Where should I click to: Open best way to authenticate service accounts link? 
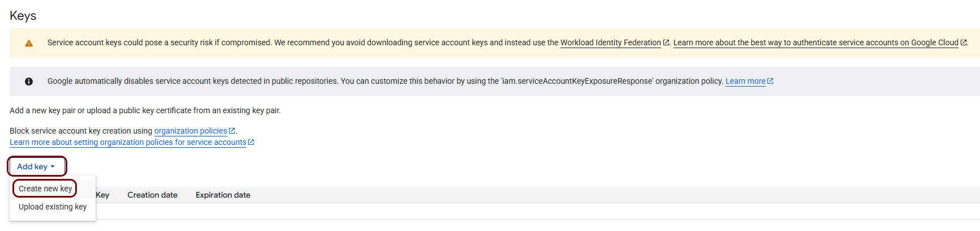click(816, 42)
